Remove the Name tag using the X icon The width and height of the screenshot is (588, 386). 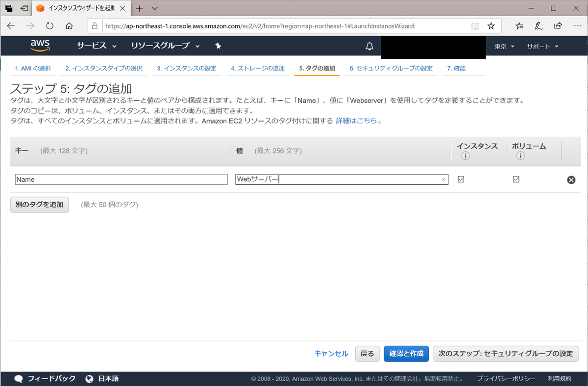click(571, 179)
